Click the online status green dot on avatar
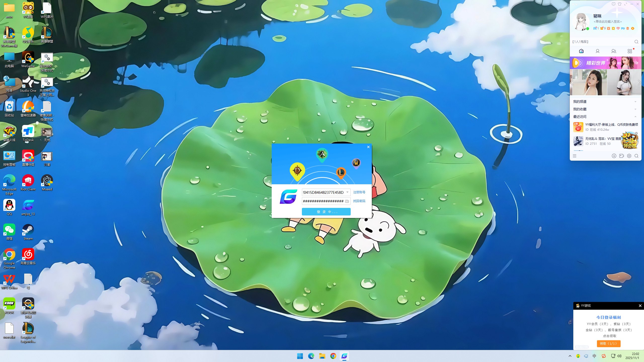 click(x=588, y=29)
